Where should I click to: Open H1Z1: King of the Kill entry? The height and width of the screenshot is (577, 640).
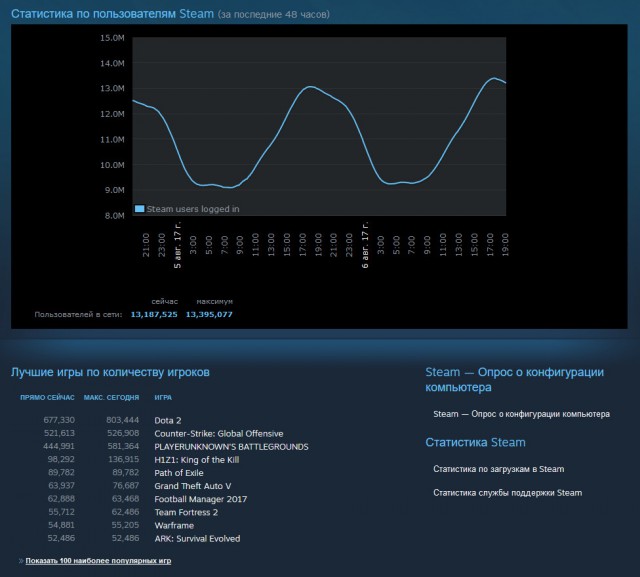[x=197, y=459]
